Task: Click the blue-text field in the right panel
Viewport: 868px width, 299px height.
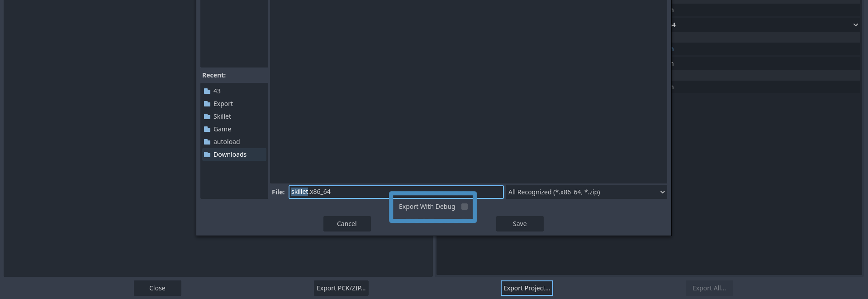Action: (x=765, y=49)
